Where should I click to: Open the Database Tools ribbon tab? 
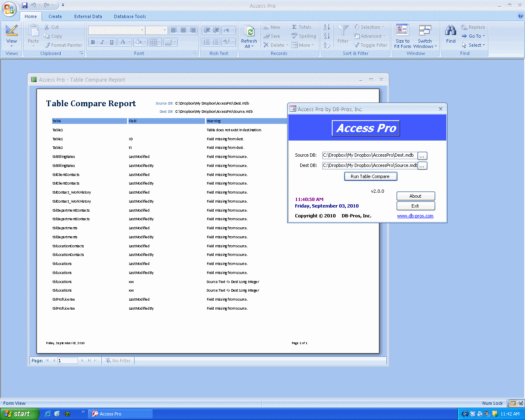(130, 16)
